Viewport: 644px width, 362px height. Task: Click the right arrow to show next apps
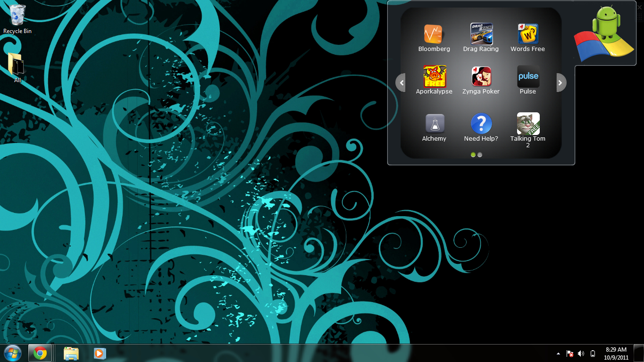(560, 83)
